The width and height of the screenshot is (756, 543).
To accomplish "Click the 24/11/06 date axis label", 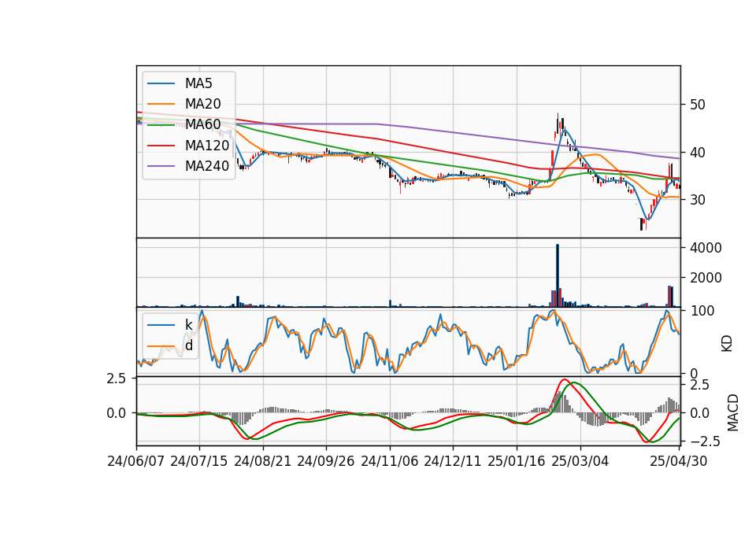I will coord(389,461).
